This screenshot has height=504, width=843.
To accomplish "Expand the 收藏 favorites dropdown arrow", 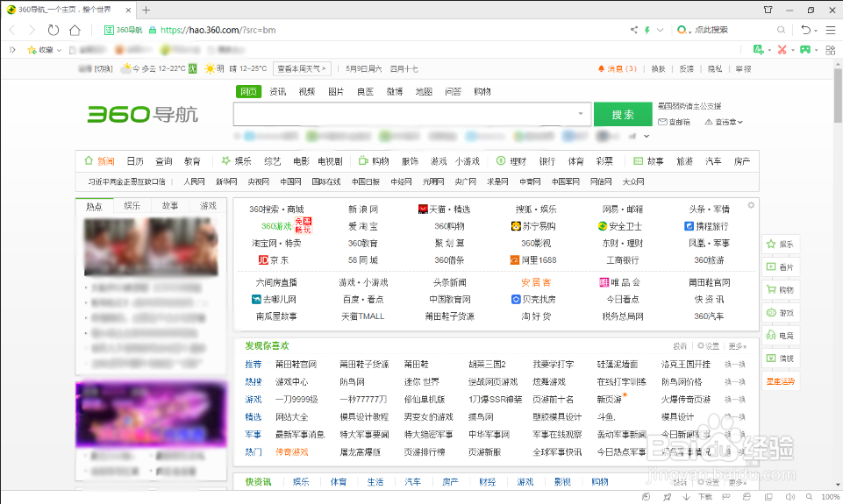I will (x=59, y=50).
